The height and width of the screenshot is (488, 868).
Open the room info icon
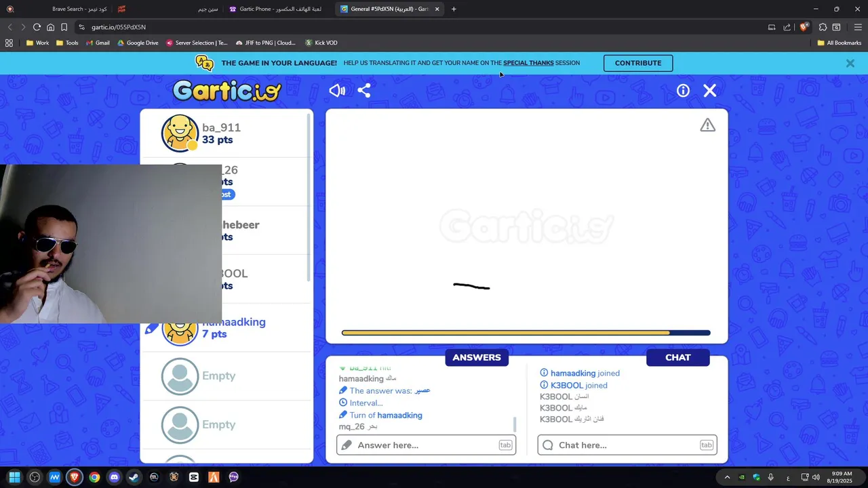coord(683,90)
